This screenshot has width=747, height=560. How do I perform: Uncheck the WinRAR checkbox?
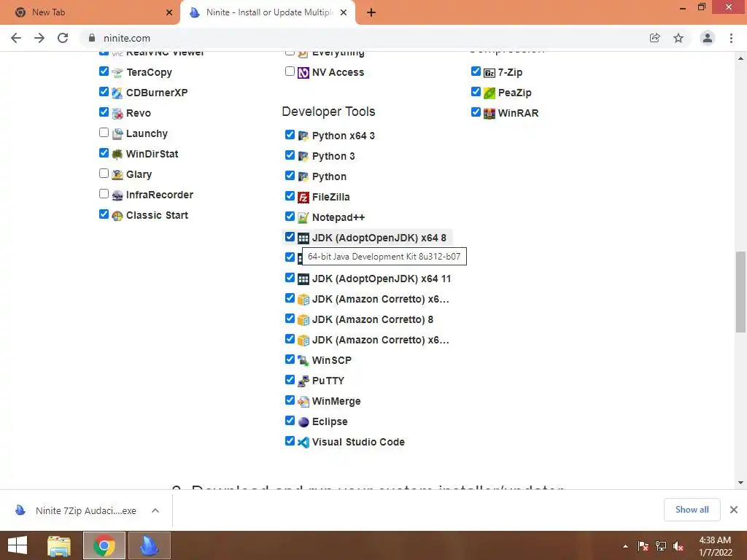tap(476, 112)
